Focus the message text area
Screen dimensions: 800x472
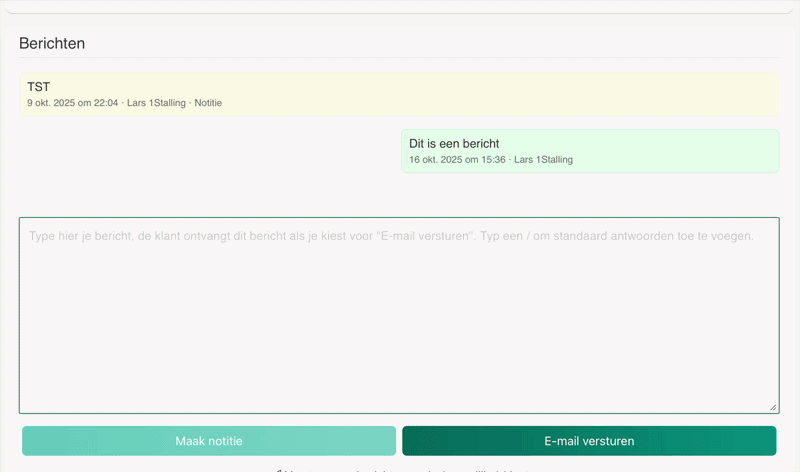(x=399, y=315)
